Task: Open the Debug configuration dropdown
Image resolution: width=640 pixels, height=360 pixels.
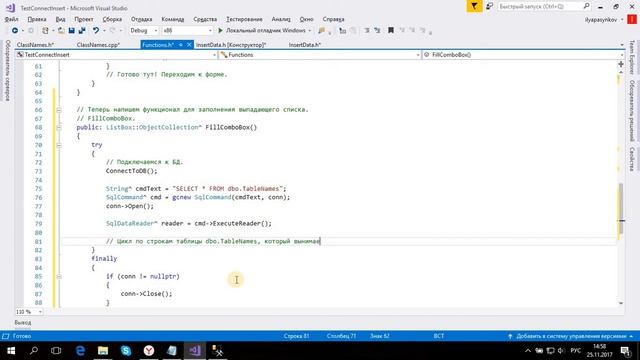Action: pyautogui.click(x=144, y=31)
